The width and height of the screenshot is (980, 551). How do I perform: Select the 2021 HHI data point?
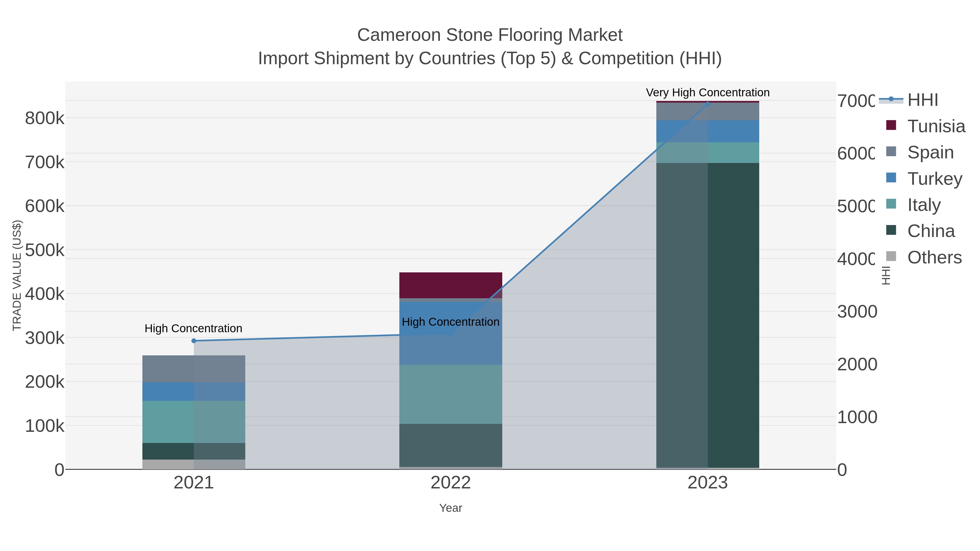click(194, 341)
